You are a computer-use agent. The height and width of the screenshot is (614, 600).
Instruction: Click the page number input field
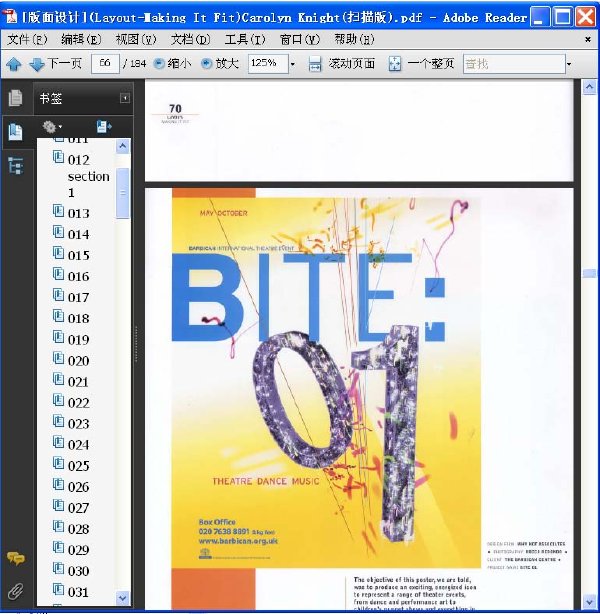(x=105, y=63)
